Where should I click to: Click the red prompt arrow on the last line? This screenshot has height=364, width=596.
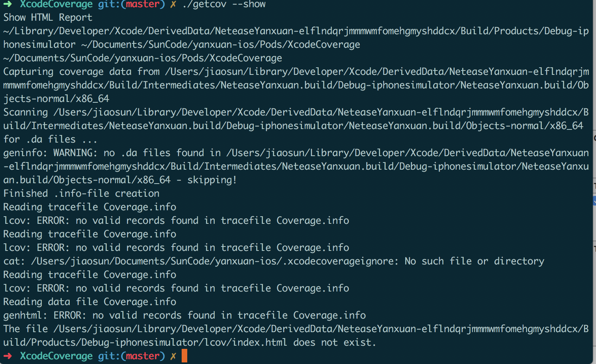(x=8, y=356)
